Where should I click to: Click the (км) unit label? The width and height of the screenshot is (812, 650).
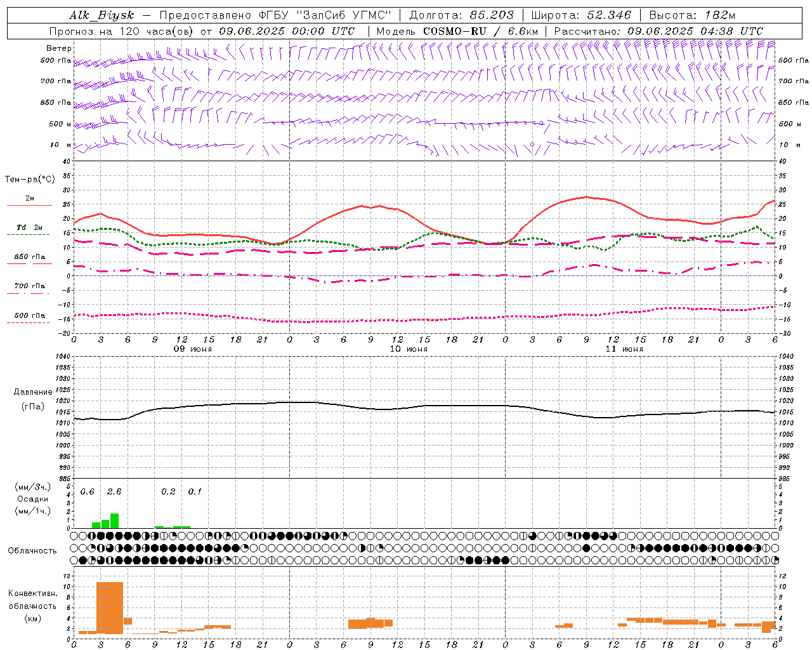coord(32,618)
